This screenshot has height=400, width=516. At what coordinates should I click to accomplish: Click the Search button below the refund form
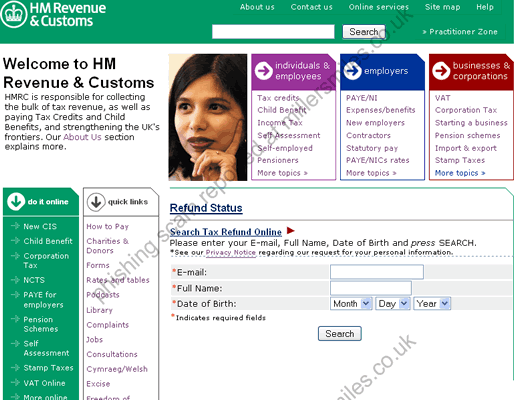pos(340,334)
